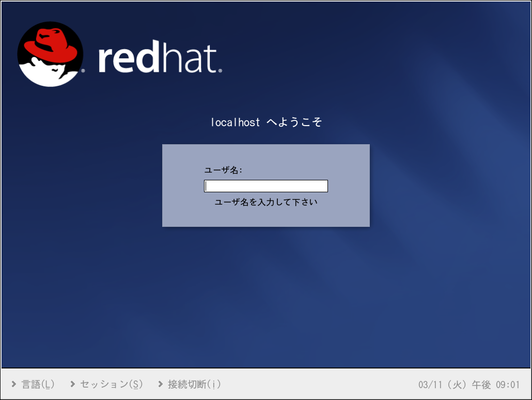This screenshot has height=400, width=532.
Task: Click the ユーザ名を入力して下さい hint text
Action: [266, 202]
